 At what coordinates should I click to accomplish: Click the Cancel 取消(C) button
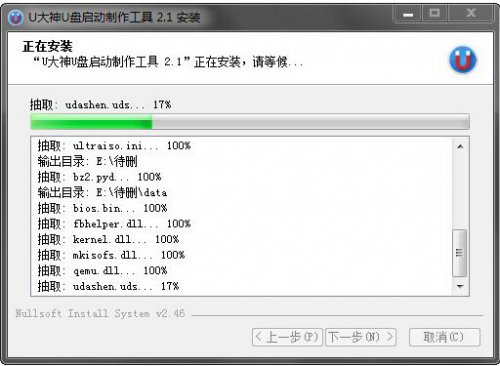coord(444,337)
